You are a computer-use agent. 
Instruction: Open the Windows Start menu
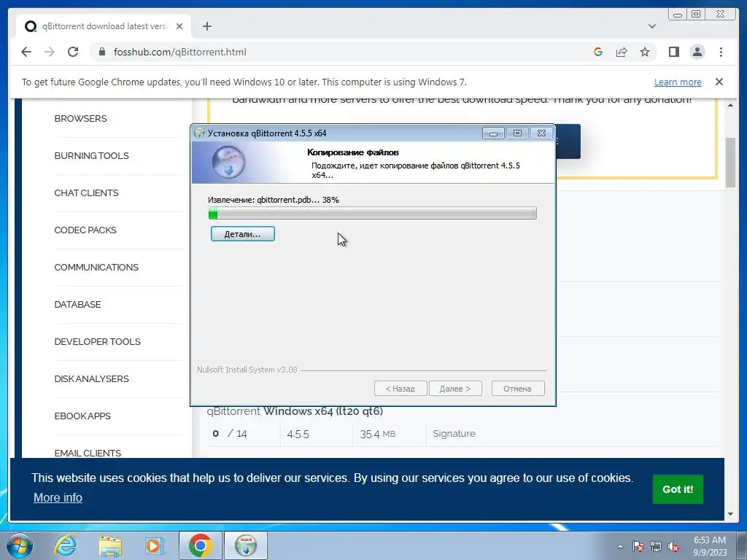(x=19, y=545)
